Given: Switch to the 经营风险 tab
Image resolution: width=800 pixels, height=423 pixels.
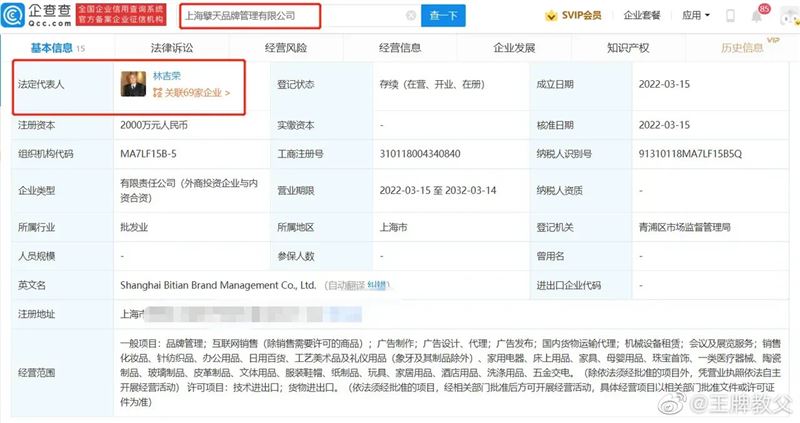Looking at the screenshot, I should click(x=286, y=48).
